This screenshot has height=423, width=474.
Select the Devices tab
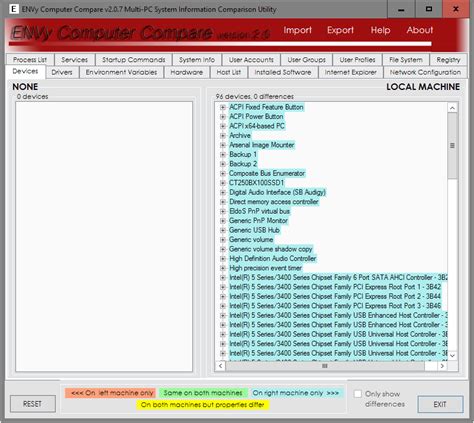click(25, 71)
